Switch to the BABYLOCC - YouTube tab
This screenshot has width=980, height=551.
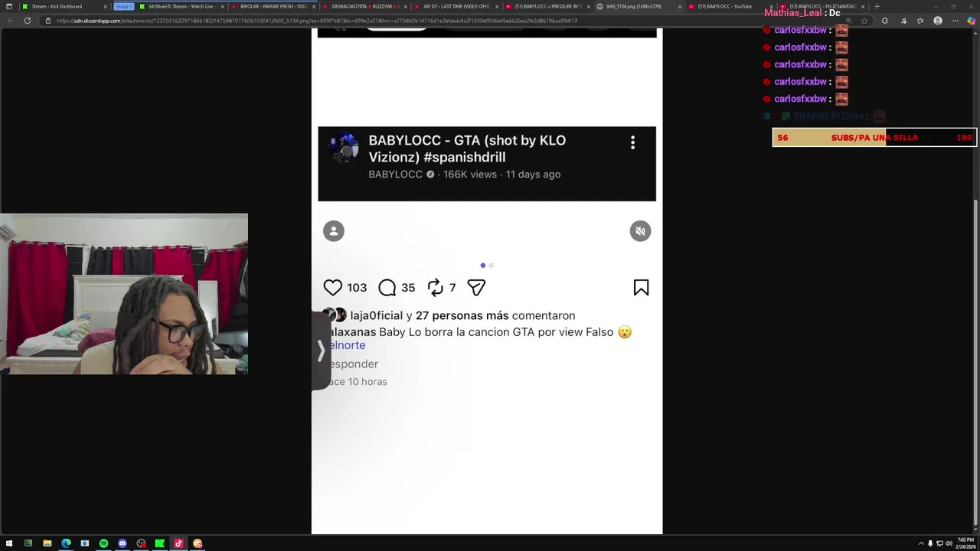[x=729, y=6]
